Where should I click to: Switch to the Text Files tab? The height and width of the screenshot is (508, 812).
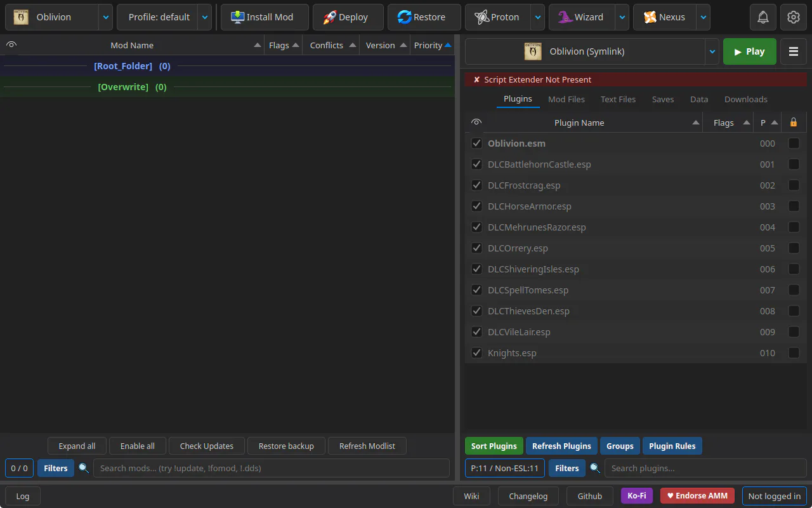[x=618, y=99]
